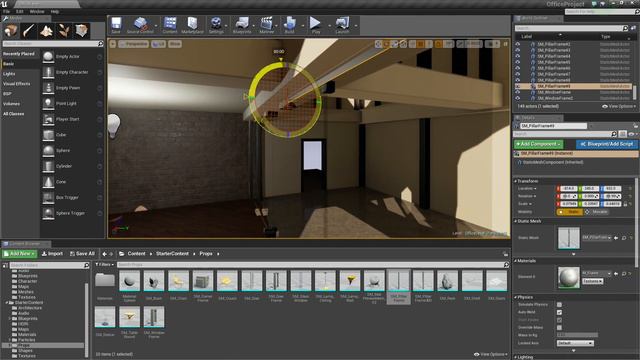640x360 pixels.
Task: Open the Help menu
Action: click(55, 11)
